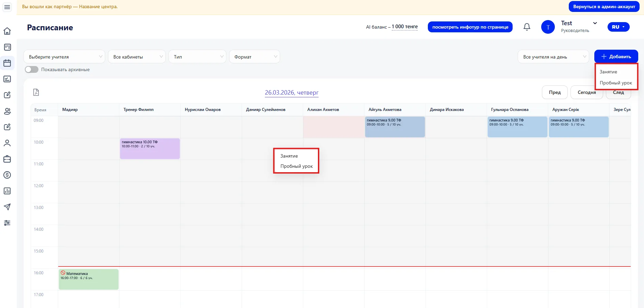Image resolution: width=644 pixels, height=308 pixels.
Task: Click the Динара Искакова column header
Action: pyautogui.click(x=456, y=110)
